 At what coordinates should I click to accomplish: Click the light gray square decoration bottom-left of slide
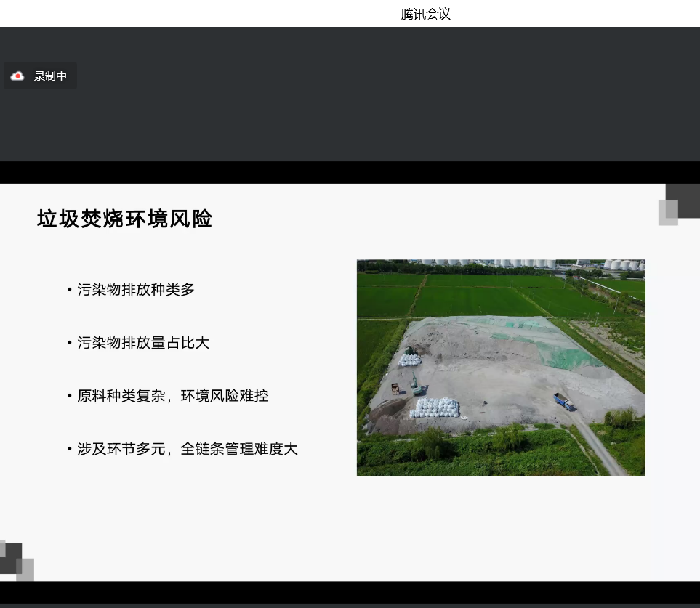coord(25,570)
